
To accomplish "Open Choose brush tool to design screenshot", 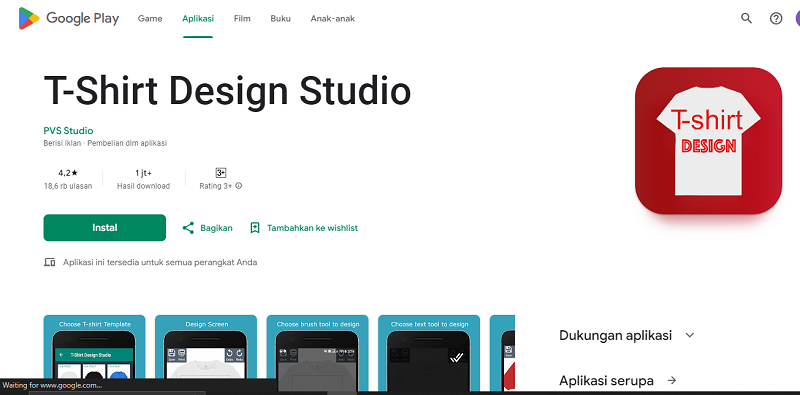I will point(317,353).
